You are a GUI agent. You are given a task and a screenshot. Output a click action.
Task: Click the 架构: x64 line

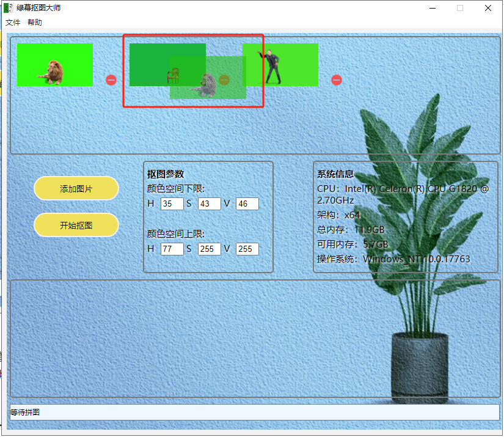pos(338,215)
